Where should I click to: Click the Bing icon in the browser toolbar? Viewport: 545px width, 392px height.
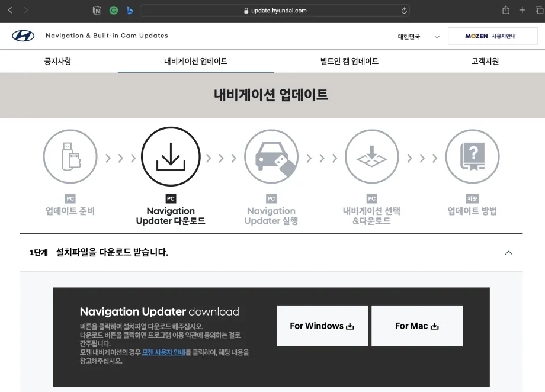click(x=129, y=9)
